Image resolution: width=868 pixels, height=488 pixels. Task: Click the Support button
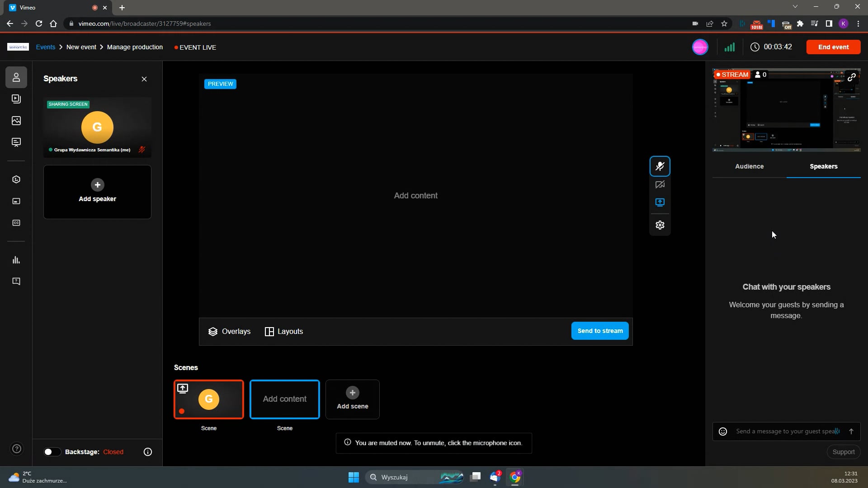click(x=844, y=452)
